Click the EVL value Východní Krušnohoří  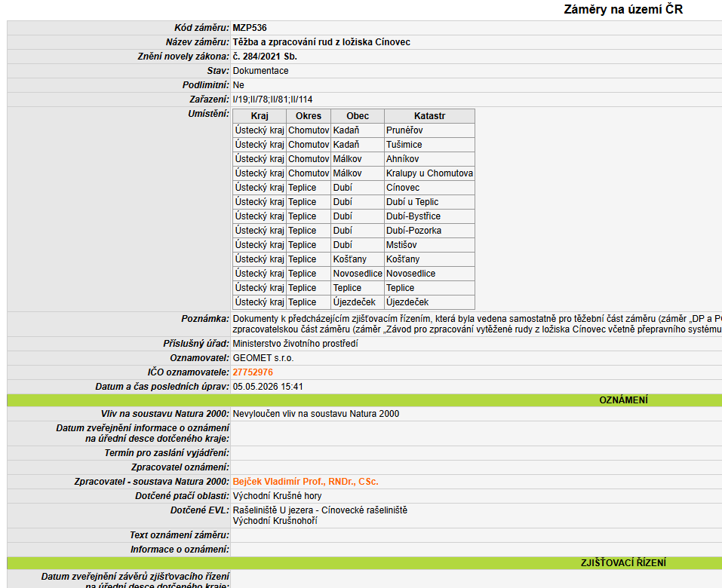click(x=275, y=520)
